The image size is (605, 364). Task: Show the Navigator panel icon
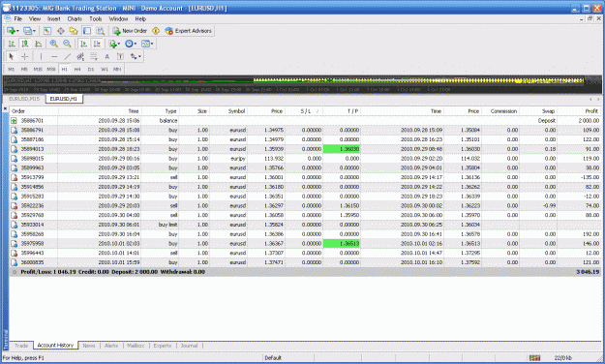(x=74, y=31)
